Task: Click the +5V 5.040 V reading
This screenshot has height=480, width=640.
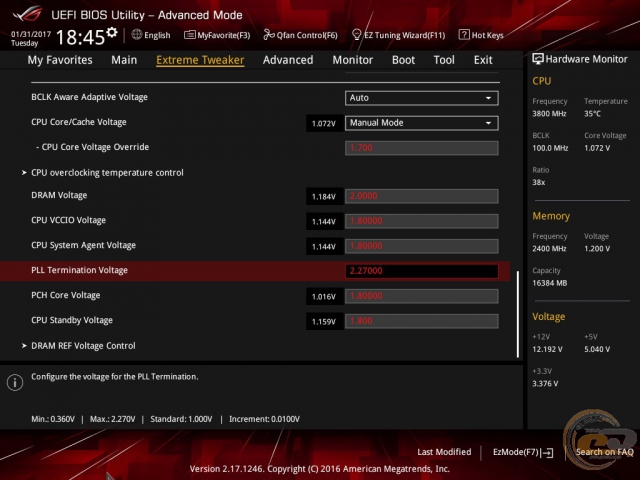Action: tap(597, 349)
